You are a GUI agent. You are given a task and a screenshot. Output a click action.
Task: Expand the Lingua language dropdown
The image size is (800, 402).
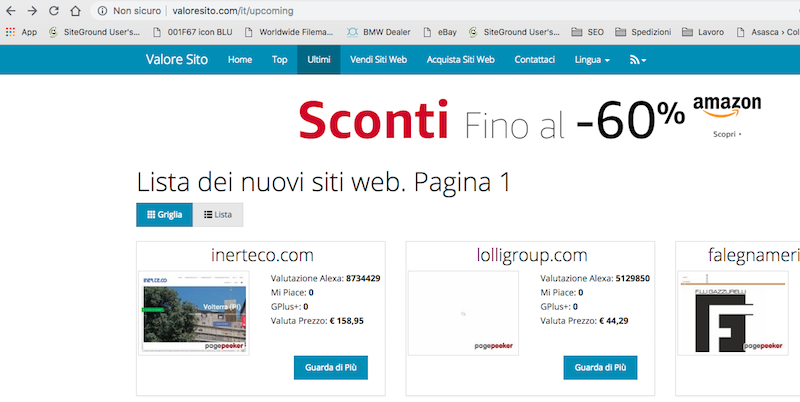(592, 60)
